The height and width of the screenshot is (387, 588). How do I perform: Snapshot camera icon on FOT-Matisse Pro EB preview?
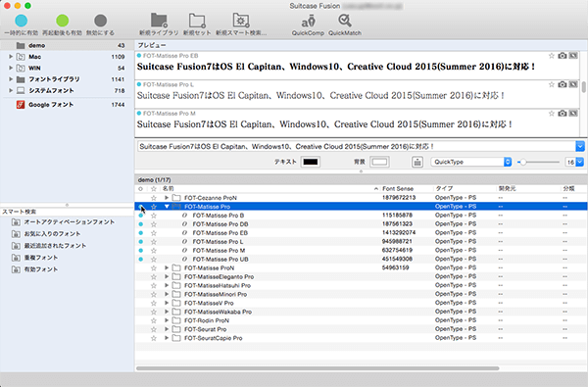pos(563,56)
